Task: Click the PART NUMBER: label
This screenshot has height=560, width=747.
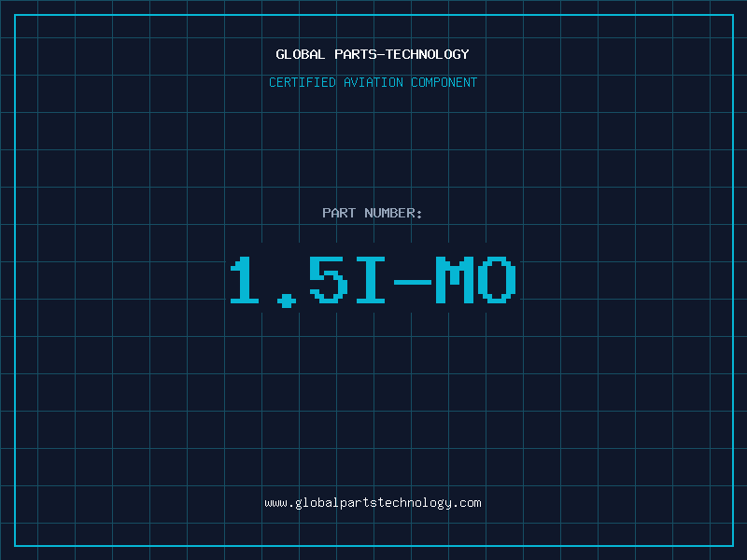Action: (372, 213)
